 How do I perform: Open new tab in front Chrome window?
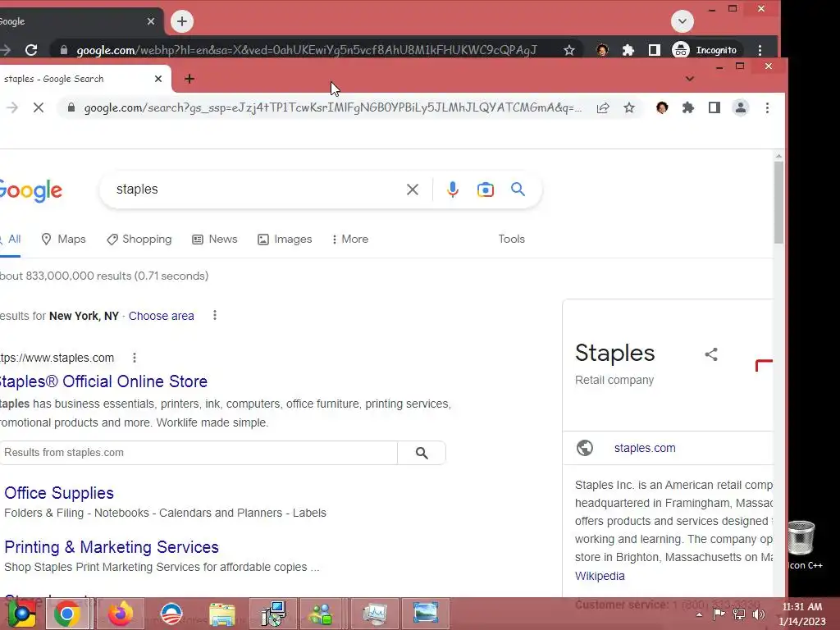coord(189,79)
